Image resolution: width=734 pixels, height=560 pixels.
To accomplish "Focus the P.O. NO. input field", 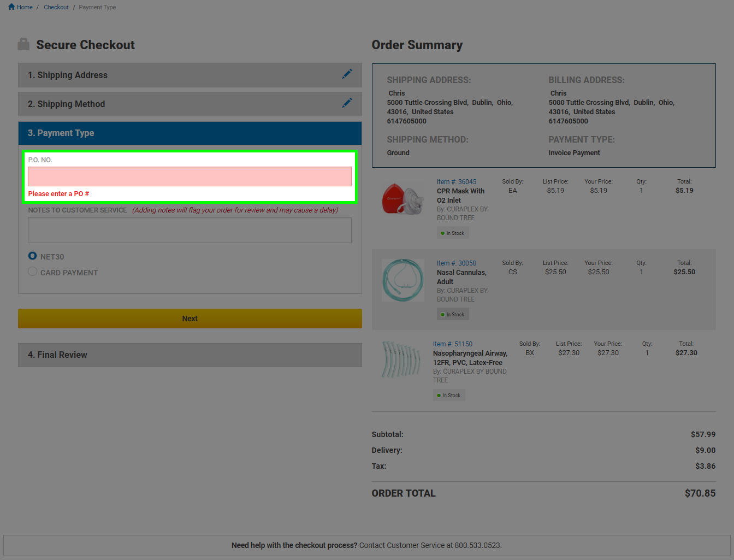I will tap(190, 176).
